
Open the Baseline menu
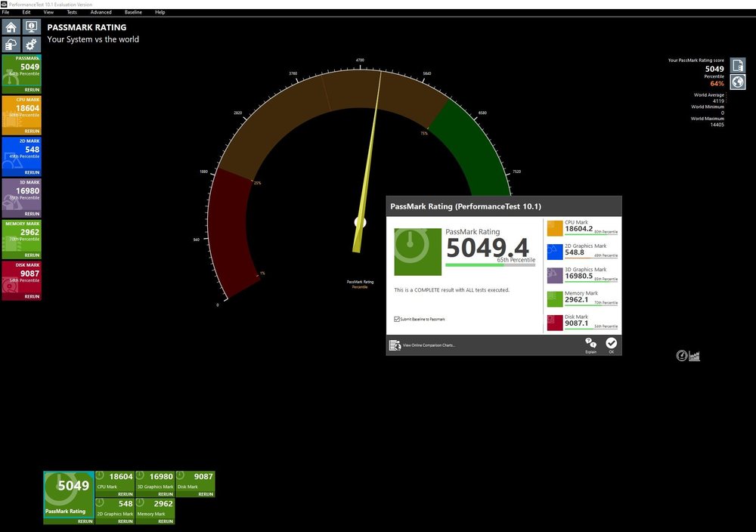(x=133, y=12)
